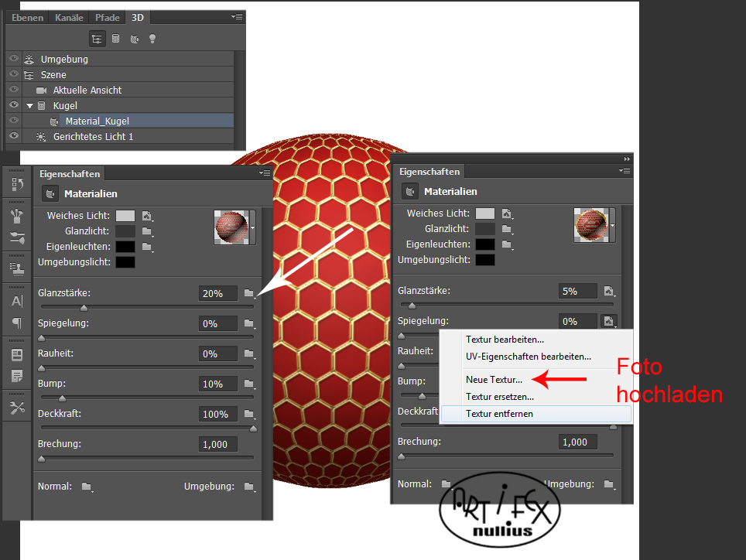Click the Glanzstärke 20% folder icon

click(x=250, y=293)
